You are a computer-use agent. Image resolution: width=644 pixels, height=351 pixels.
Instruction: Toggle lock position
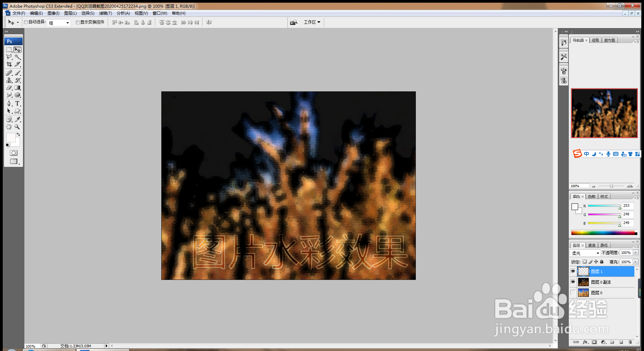tap(596, 262)
